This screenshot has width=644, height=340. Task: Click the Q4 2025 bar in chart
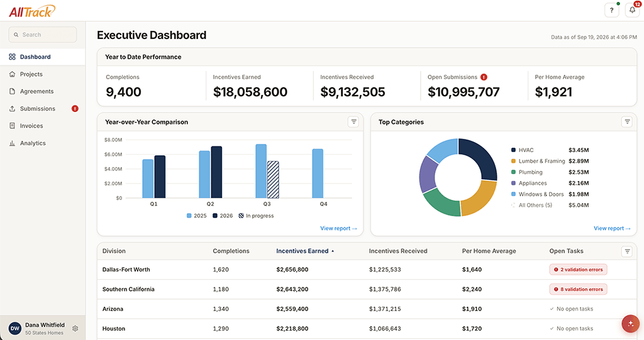tap(318, 173)
